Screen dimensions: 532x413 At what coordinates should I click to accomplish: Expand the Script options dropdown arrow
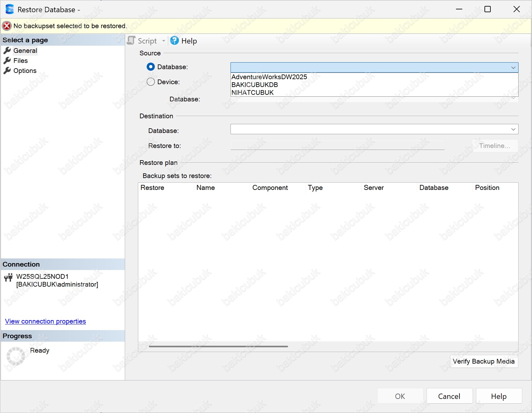click(164, 41)
